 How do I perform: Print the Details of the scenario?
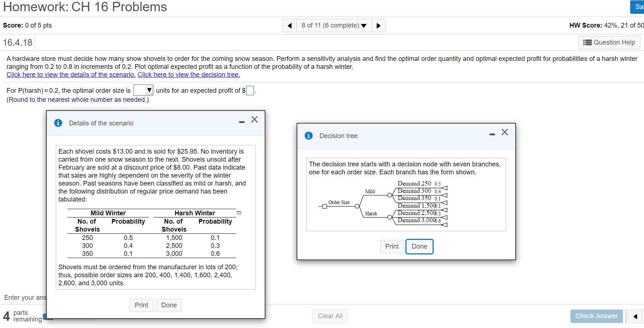point(141,305)
